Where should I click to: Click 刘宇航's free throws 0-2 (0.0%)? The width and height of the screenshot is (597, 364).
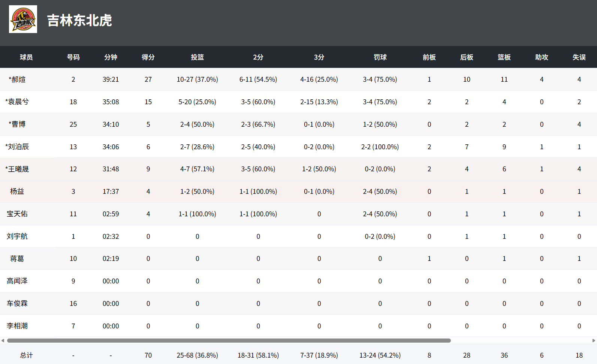click(x=380, y=237)
